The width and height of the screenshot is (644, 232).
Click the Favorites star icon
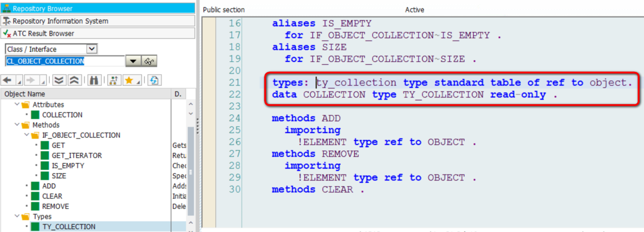129,80
